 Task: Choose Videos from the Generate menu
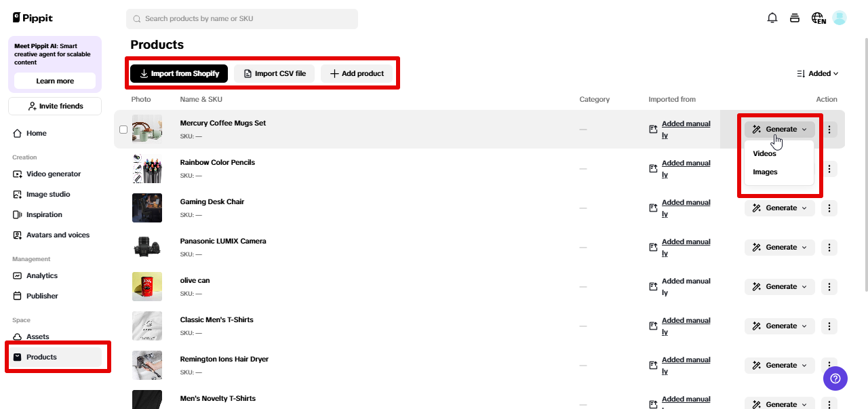pos(764,153)
